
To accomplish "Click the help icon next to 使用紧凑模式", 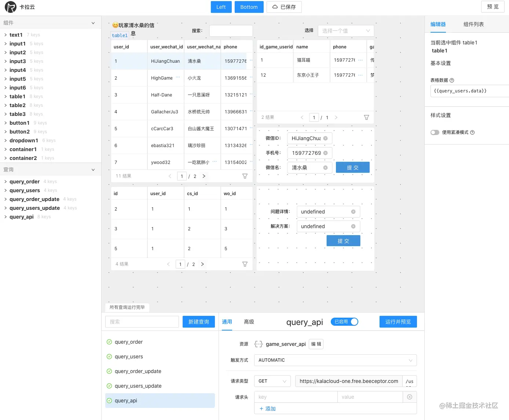I will pos(472,132).
